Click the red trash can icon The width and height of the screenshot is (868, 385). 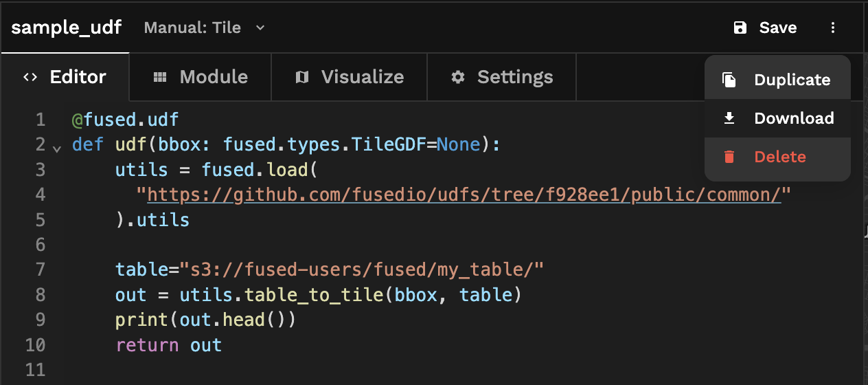tap(729, 157)
